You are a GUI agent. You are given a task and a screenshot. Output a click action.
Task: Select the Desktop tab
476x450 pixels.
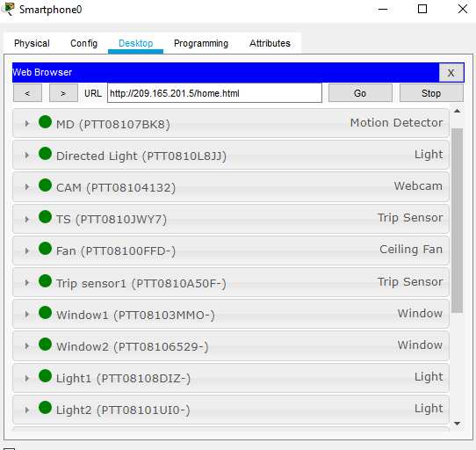coord(136,43)
